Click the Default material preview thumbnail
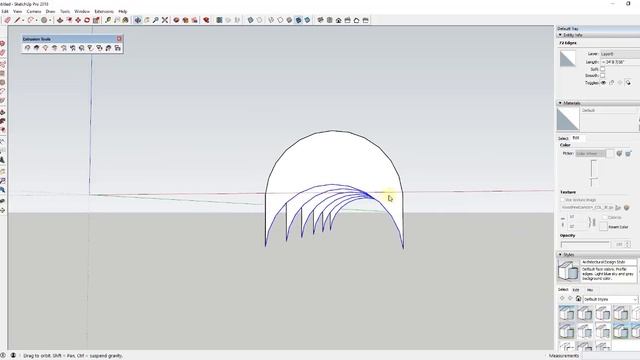The height and width of the screenshot is (360, 640). pos(568,119)
